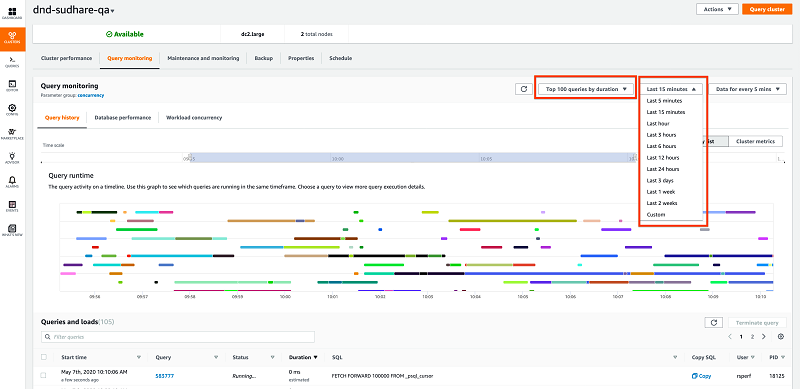
Task: Select the Query history sub-tab
Action: pos(62,117)
